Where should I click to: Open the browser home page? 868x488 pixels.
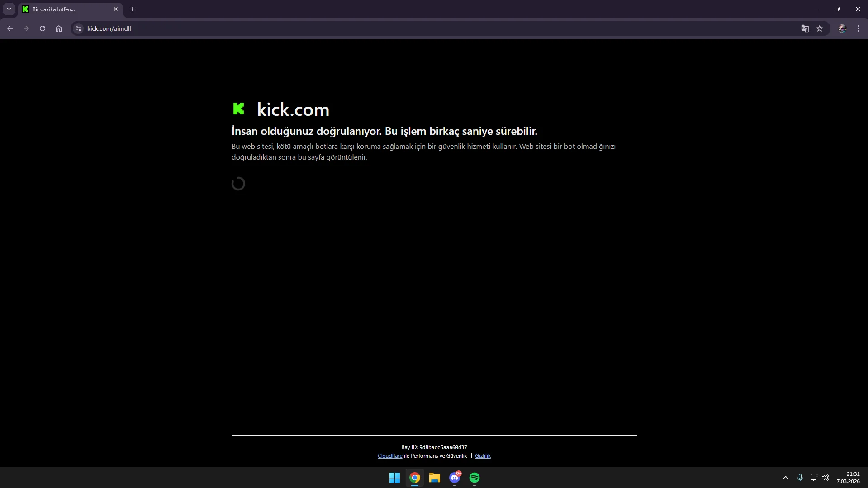[59, 28]
